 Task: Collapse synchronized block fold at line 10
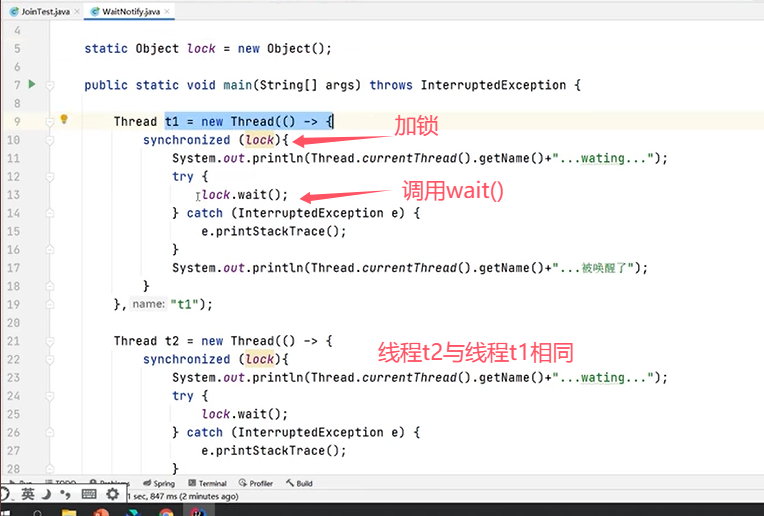tap(50, 140)
